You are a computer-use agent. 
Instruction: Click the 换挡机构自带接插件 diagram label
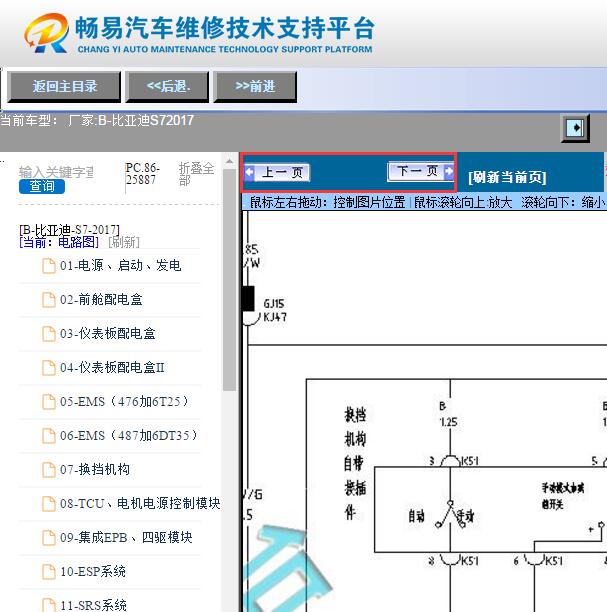[354, 463]
